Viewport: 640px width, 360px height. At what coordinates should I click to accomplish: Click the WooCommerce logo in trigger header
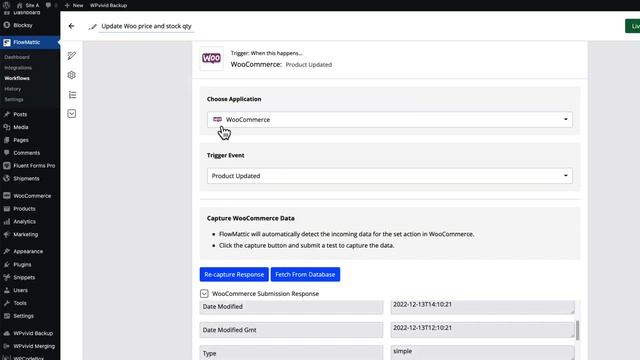coord(211,59)
